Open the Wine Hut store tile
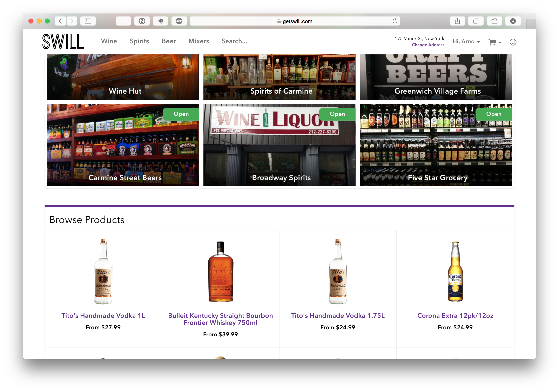 tap(123, 77)
